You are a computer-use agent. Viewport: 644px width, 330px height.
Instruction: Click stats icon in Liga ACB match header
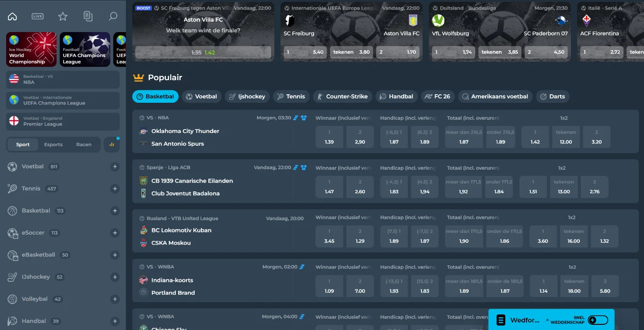coord(296,167)
